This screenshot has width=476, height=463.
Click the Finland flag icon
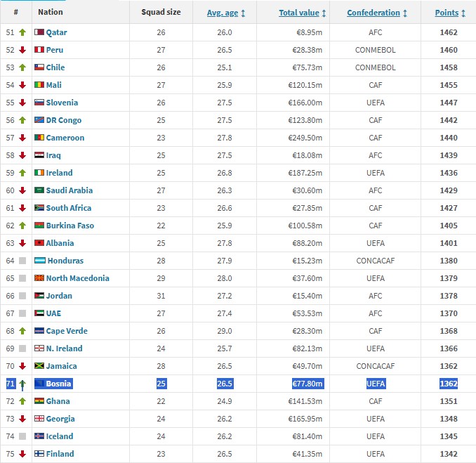(x=39, y=454)
